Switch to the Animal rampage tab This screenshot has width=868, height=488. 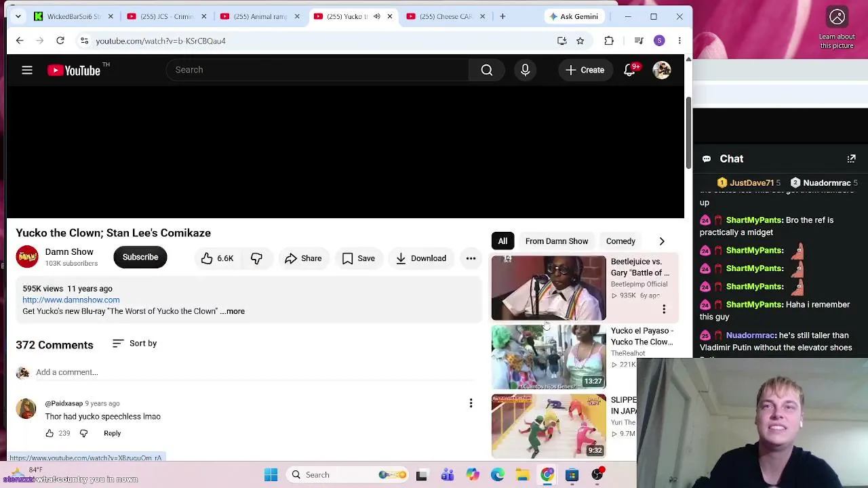tap(260, 16)
